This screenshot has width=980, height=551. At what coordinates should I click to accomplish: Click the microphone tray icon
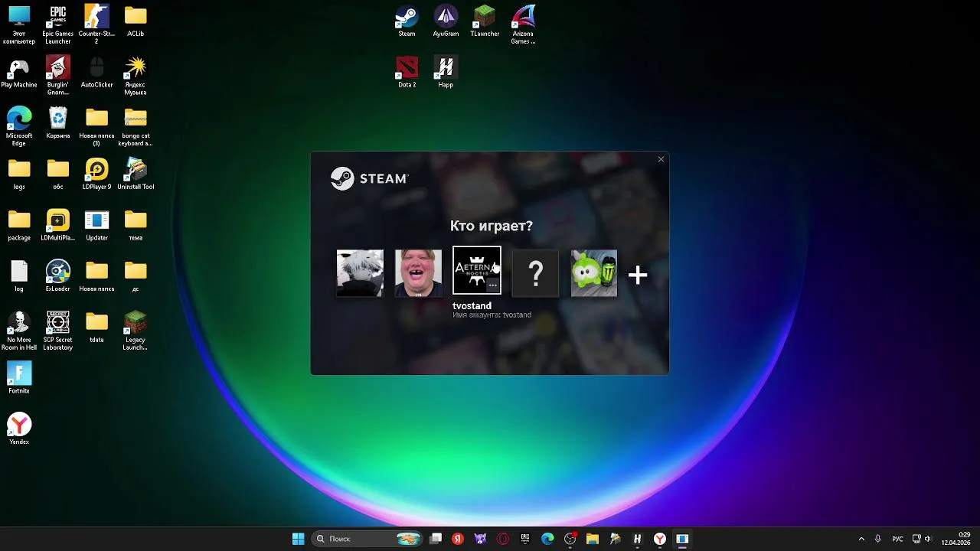click(878, 539)
